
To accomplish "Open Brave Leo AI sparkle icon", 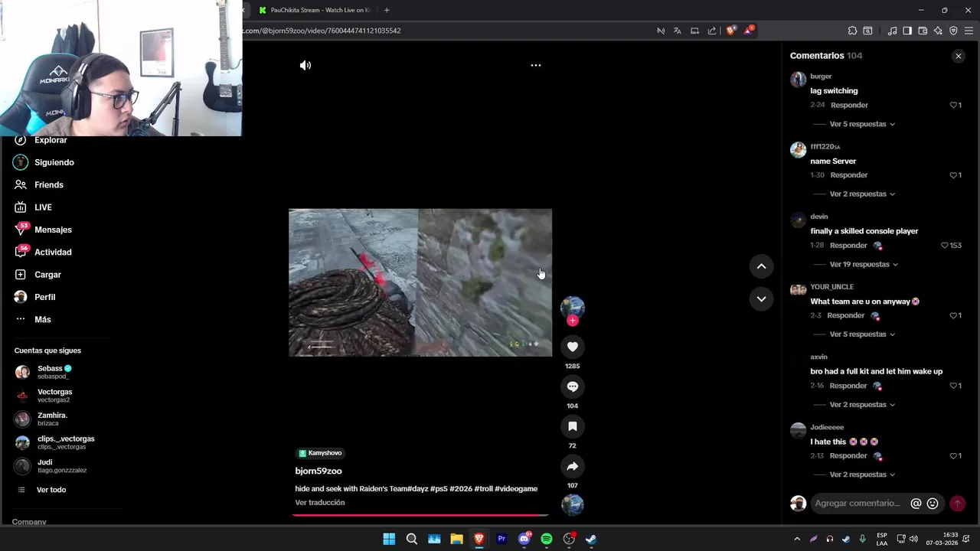I will point(938,31).
